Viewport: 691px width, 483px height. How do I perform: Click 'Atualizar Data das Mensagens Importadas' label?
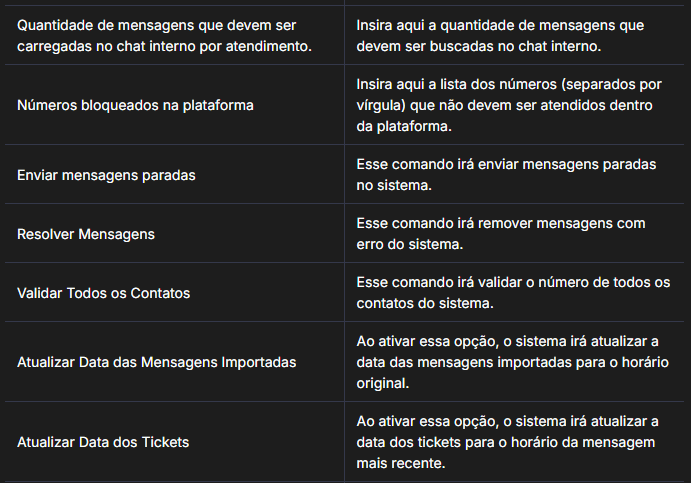point(156,362)
